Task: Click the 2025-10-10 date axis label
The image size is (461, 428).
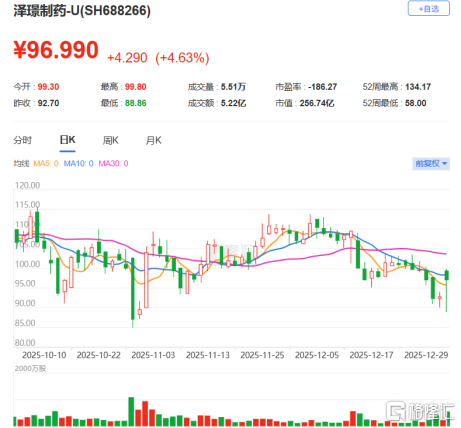Action: click(44, 355)
